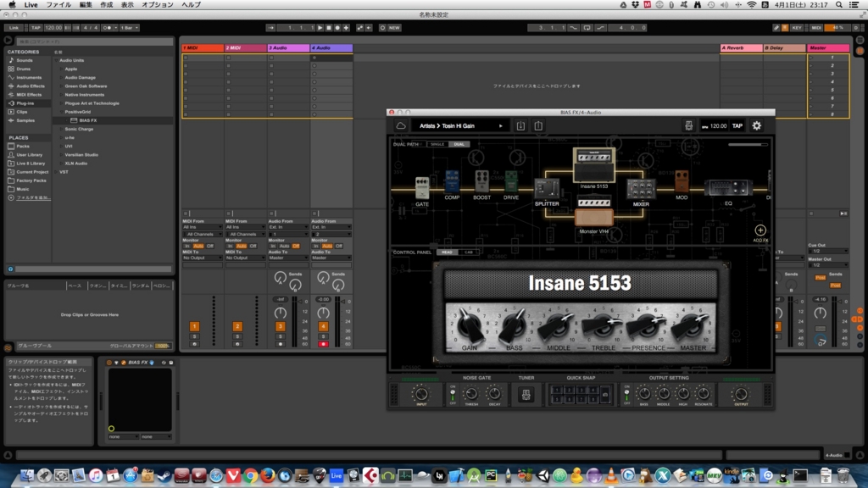This screenshot has height=488, width=868.
Task: Open the オプション menu
Action: tap(157, 5)
